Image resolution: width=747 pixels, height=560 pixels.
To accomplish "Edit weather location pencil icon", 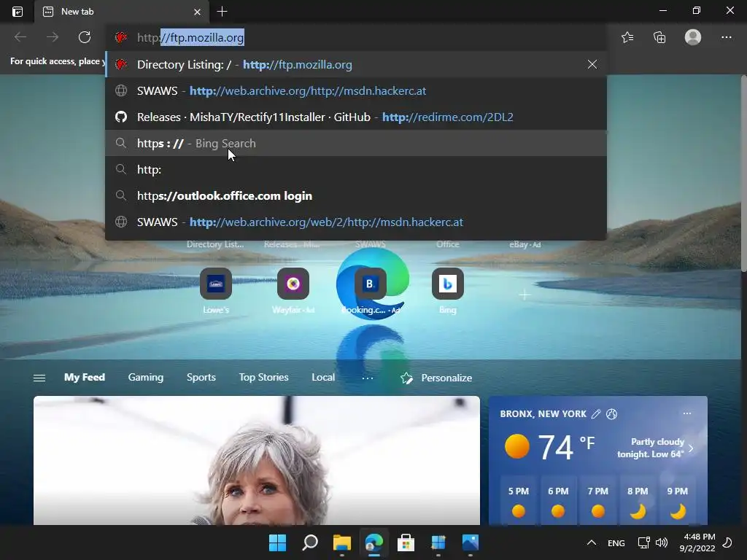I will click(x=595, y=414).
